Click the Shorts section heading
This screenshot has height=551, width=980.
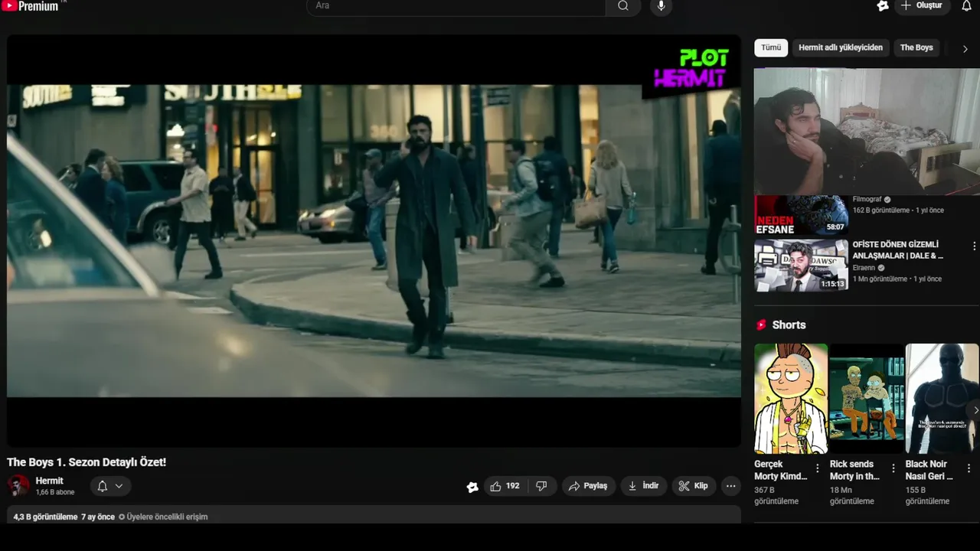pos(789,325)
